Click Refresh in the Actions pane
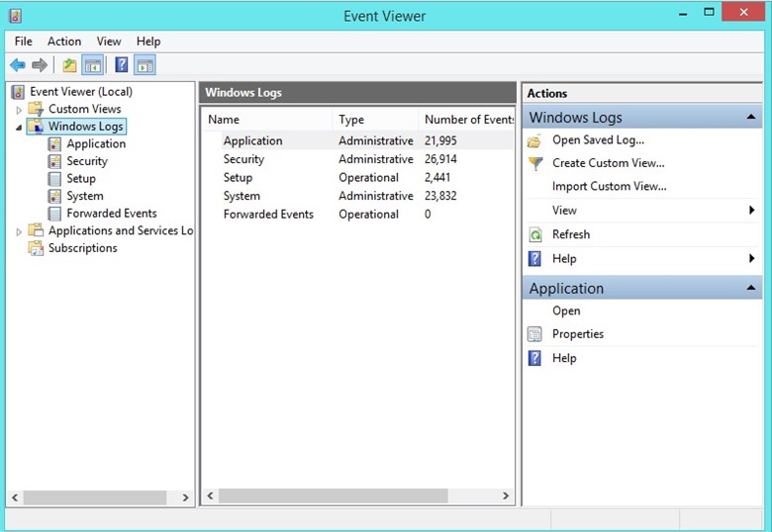This screenshot has height=532, width=772. pyautogui.click(x=570, y=234)
